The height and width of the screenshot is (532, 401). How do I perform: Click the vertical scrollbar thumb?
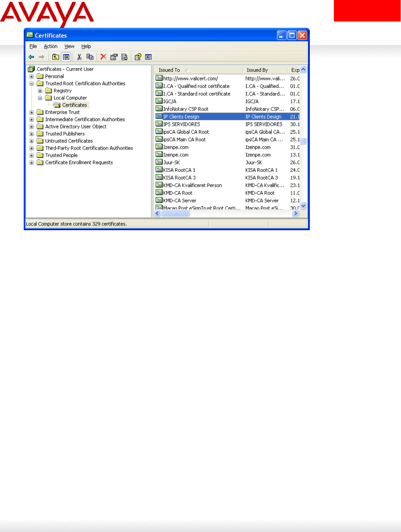tap(303, 141)
